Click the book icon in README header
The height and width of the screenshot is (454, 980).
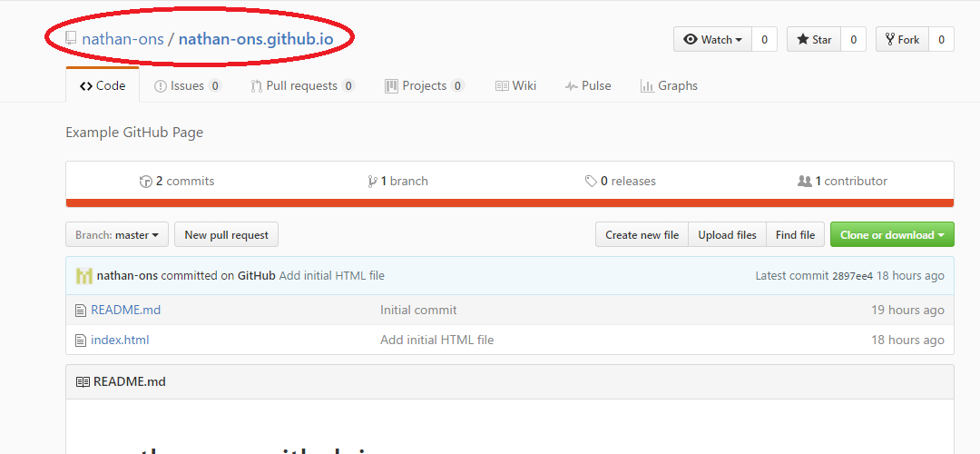coord(83,382)
